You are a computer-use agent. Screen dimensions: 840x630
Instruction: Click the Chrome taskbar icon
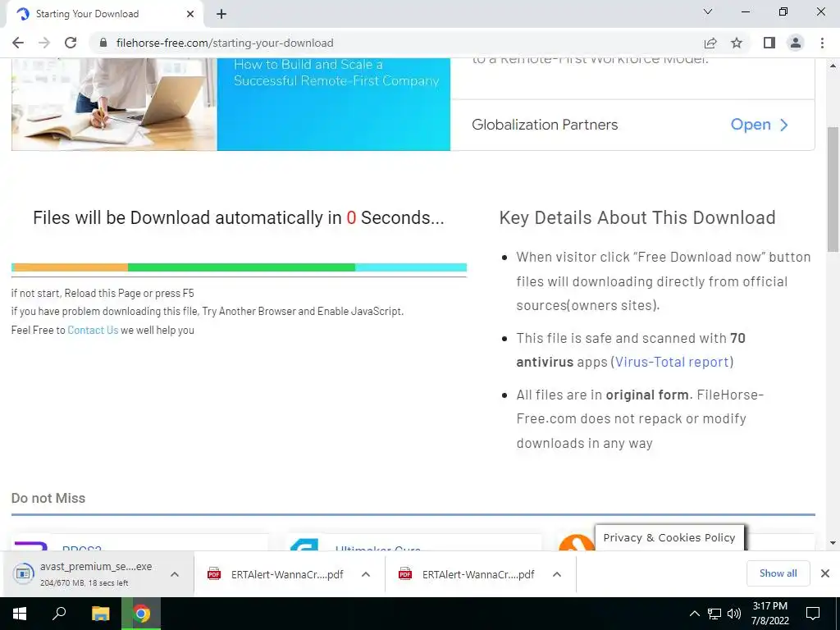pyautogui.click(x=141, y=614)
